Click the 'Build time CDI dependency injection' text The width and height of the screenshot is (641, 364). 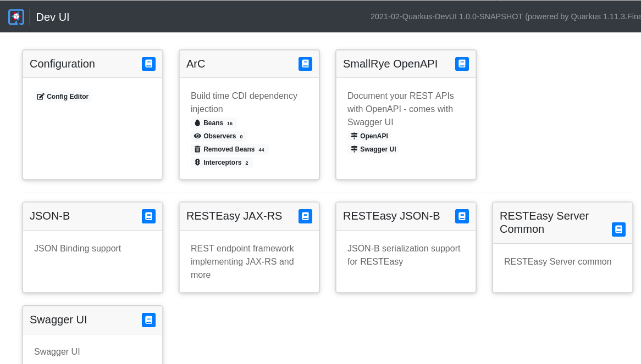[244, 102]
